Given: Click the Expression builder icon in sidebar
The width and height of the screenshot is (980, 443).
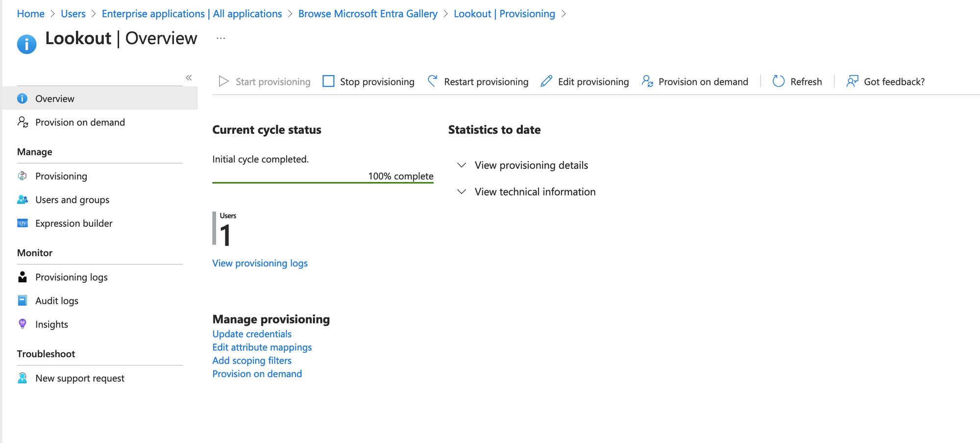Looking at the screenshot, I should click(x=23, y=223).
